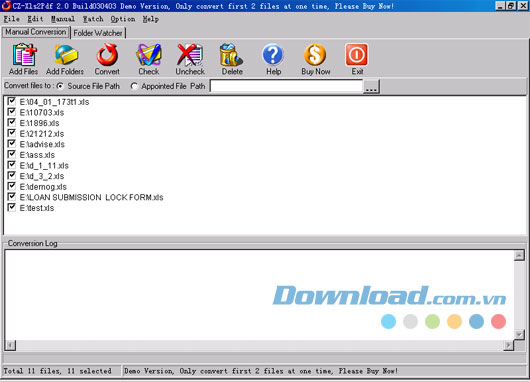
Task: Open the Option menu
Action: point(123,19)
